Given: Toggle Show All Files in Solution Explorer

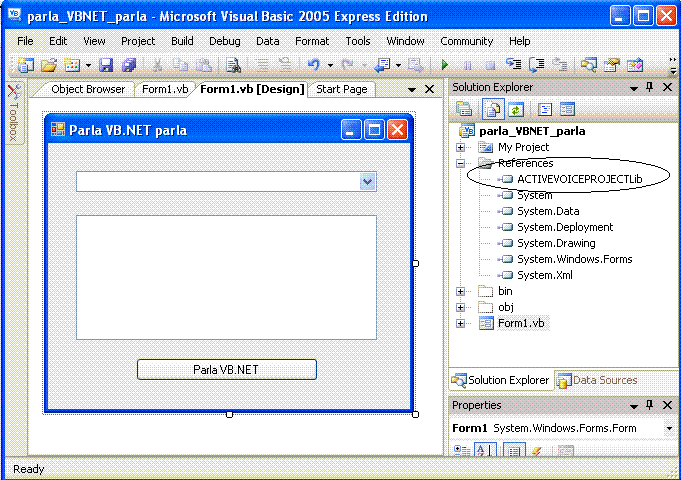Looking at the screenshot, I should 493,109.
